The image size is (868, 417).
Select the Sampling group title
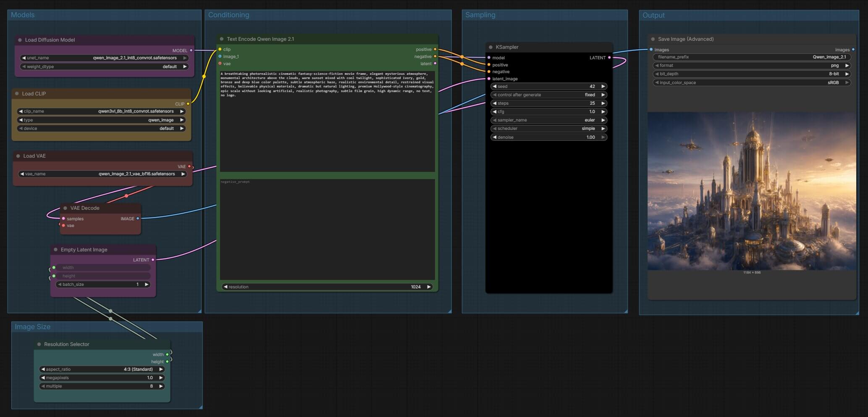[480, 15]
